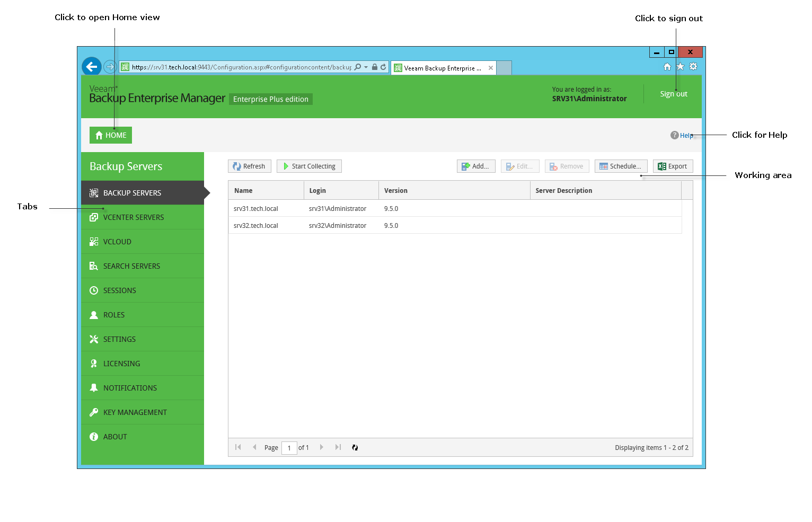Click the Enterprise Plus edition label
Viewport: 812px width, 522px height.
click(x=271, y=99)
